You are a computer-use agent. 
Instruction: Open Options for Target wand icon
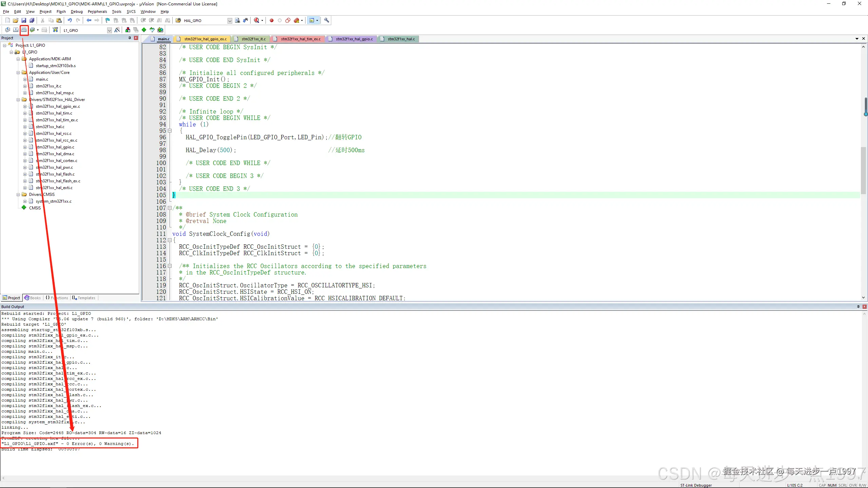click(117, 30)
